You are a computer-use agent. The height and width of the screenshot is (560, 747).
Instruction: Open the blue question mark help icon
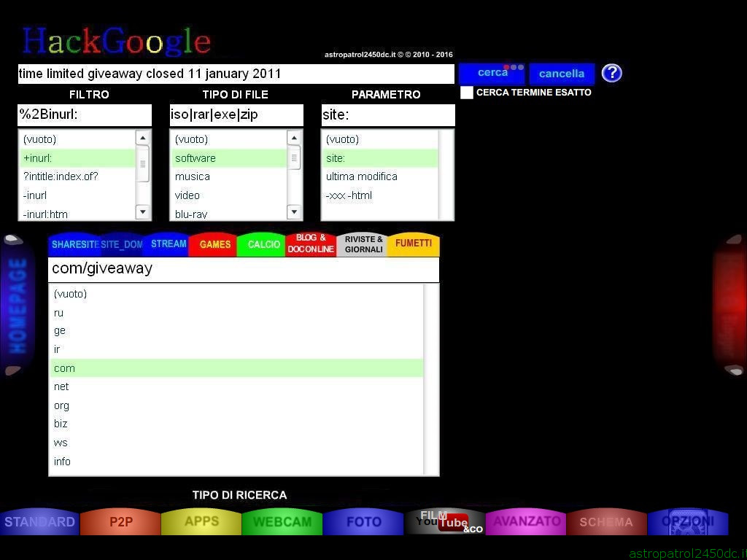[x=612, y=74]
